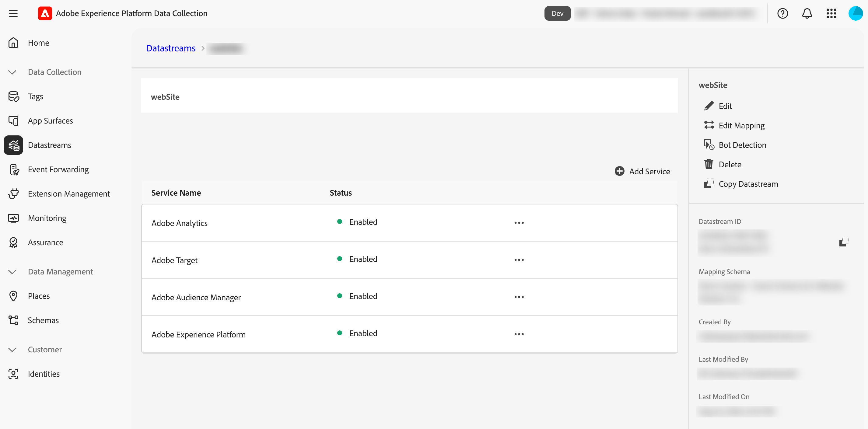868x429 pixels.
Task: Click the Add Service button label
Action: (x=649, y=171)
